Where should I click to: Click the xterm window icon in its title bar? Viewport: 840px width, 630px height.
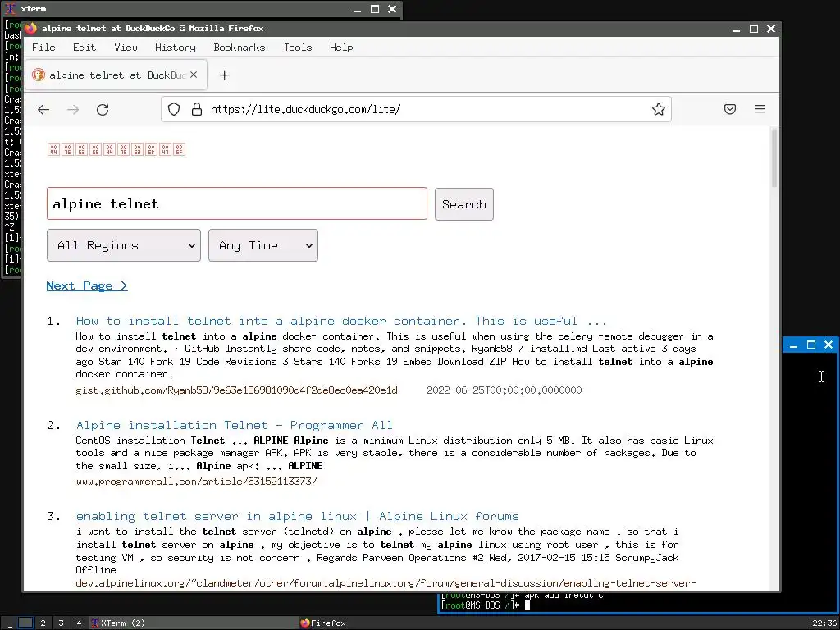coord(11,8)
